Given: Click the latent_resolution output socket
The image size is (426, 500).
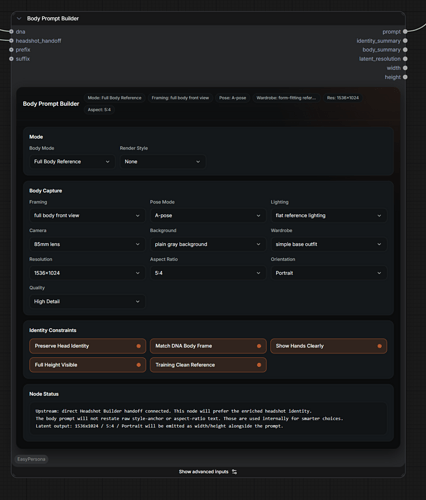Looking at the screenshot, I should [405, 59].
